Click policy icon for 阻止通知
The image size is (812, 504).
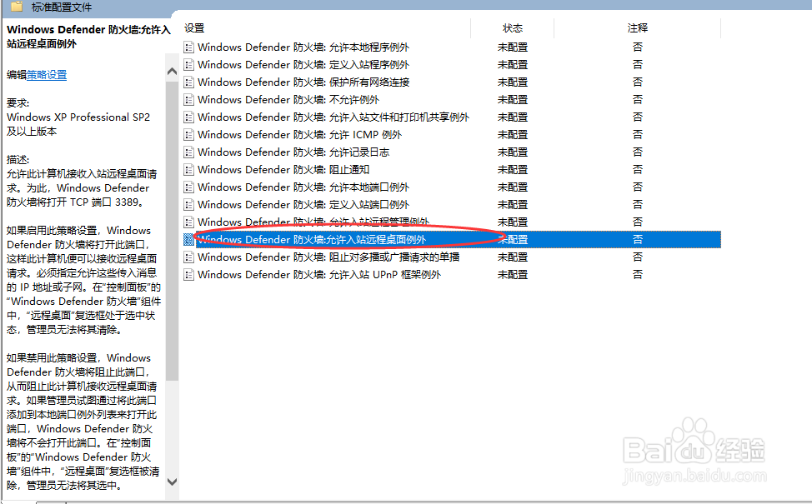tap(189, 170)
